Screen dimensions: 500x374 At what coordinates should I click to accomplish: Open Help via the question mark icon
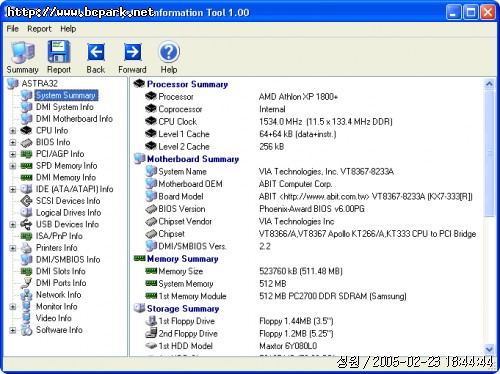tap(169, 52)
